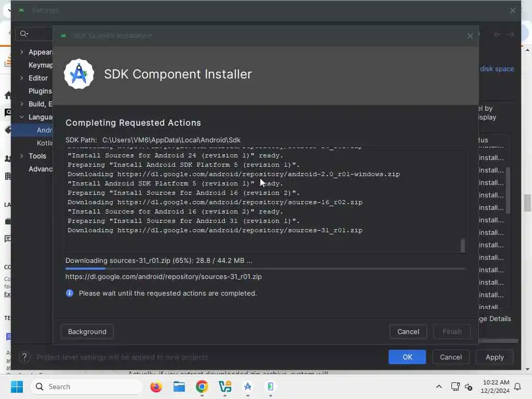The width and height of the screenshot is (532, 399).
Task: Expand the Build, Execution settings category
Action: click(22, 104)
